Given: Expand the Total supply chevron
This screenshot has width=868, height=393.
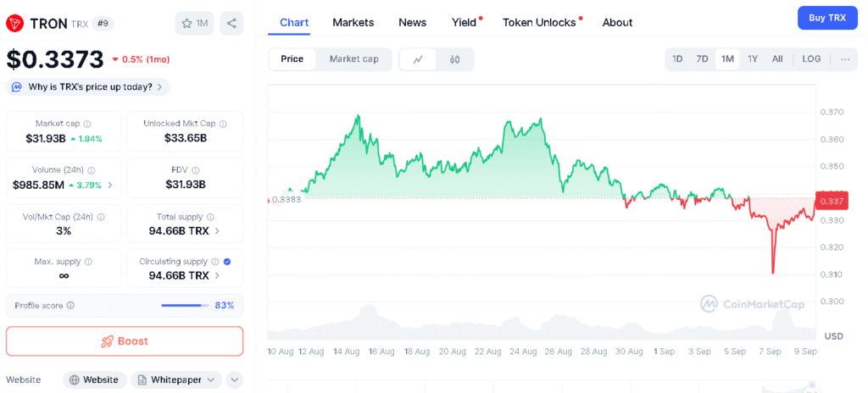Looking at the screenshot, I should click(217, 231).
